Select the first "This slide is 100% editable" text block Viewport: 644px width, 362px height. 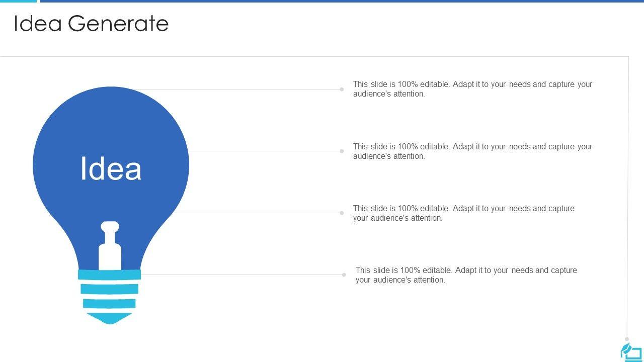[472, 89]
